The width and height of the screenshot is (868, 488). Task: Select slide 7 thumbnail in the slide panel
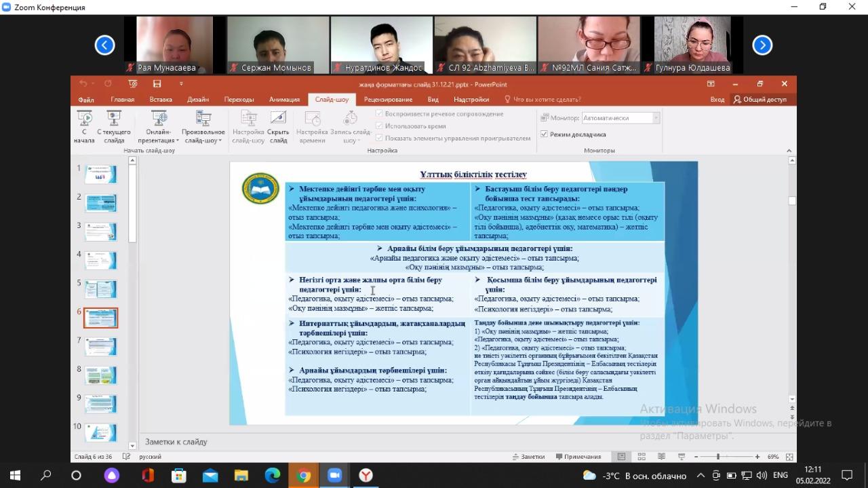point(100,347)
